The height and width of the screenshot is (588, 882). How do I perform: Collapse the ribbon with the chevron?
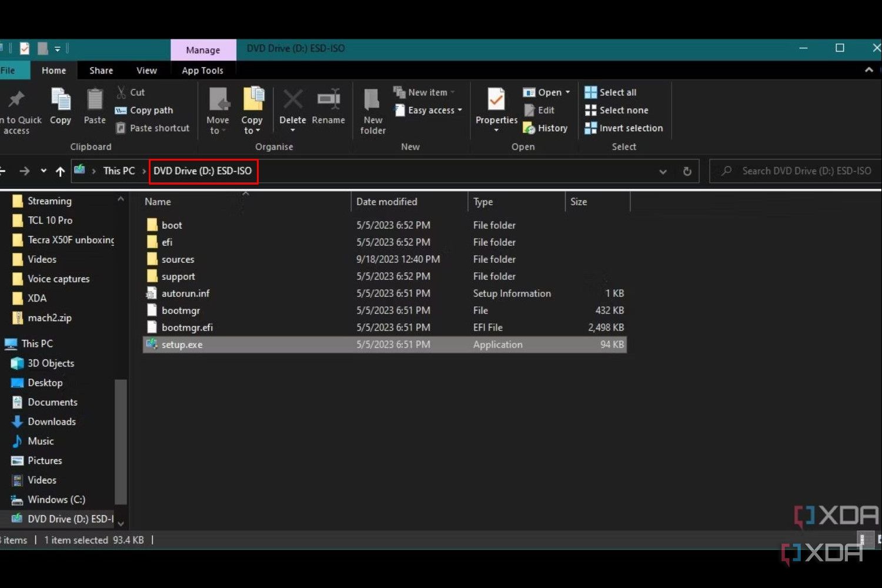tap(868, 70)
